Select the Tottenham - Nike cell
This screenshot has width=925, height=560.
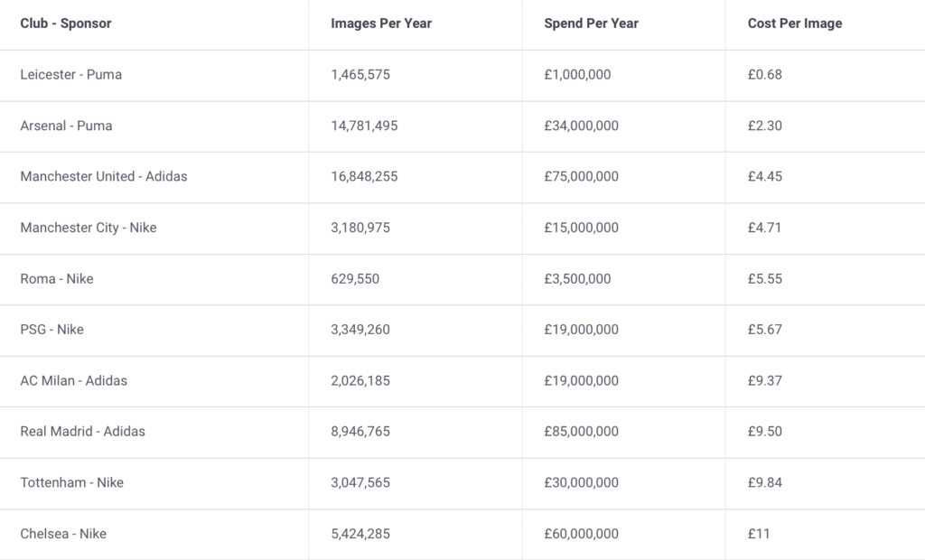72,483
